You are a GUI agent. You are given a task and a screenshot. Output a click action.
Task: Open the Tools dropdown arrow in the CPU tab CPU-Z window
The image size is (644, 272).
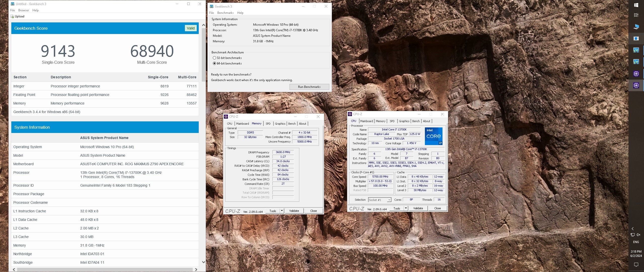pyautogui.click(x=406, y=208)
